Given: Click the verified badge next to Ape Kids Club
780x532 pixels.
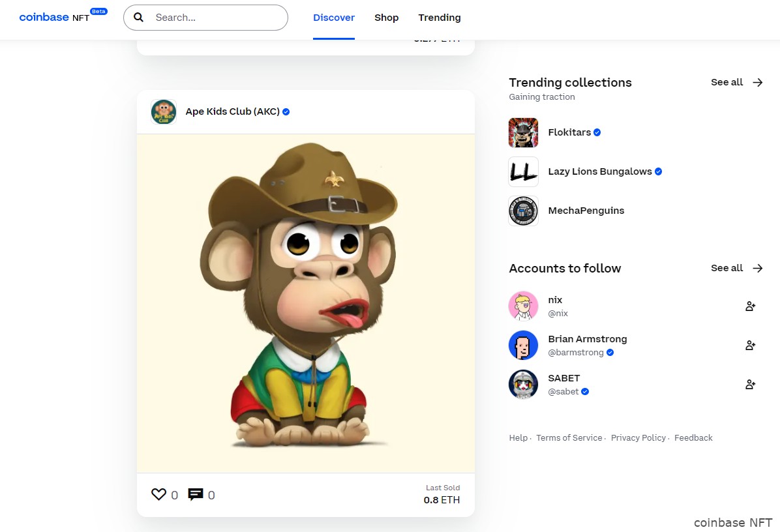Looking at the screenshot, I should point(285,111).
